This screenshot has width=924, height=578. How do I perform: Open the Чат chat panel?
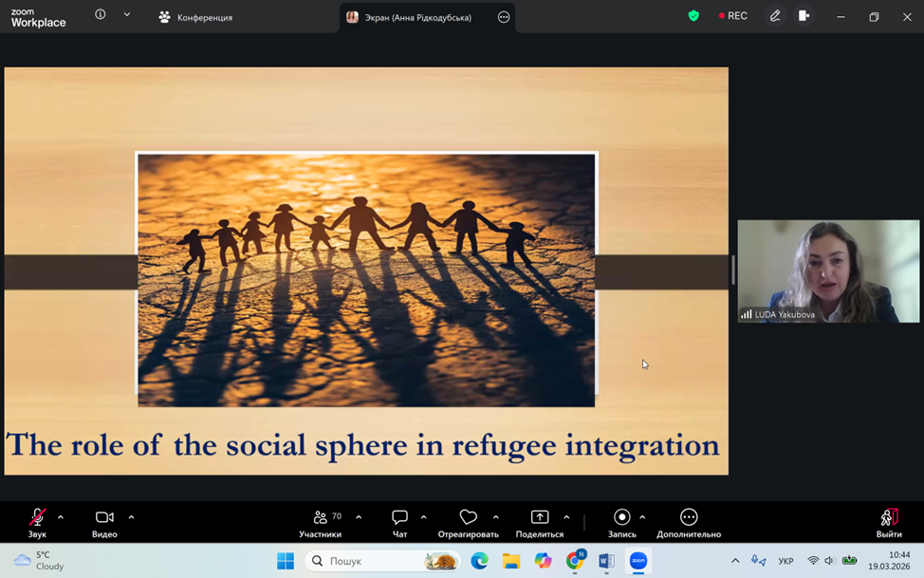[x=399, y=518]
